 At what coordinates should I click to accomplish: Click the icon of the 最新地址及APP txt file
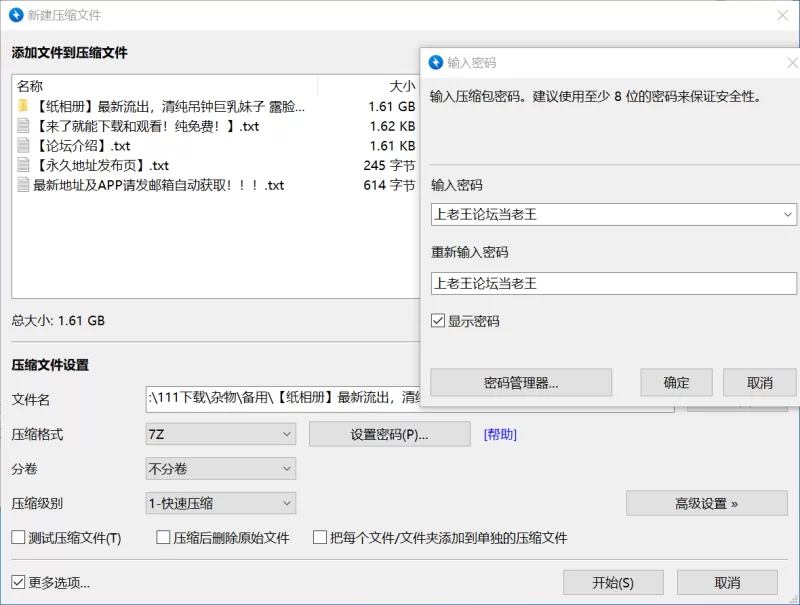(x=23, y=185)
